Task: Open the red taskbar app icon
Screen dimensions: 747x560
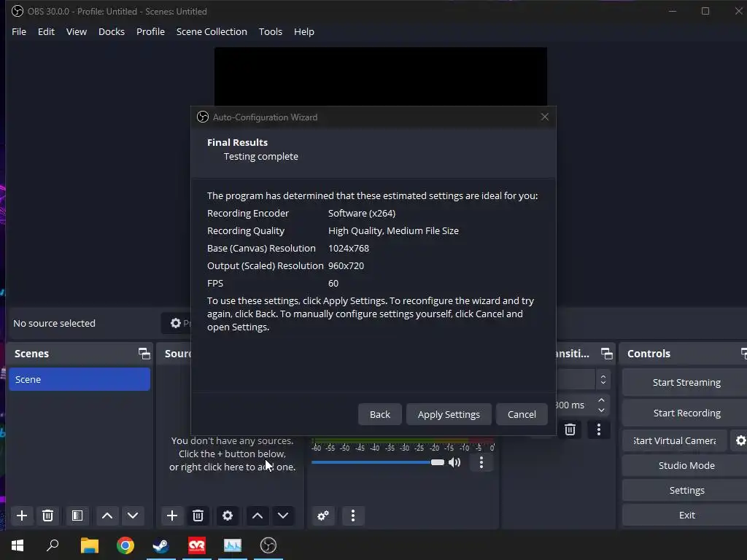Action: (197, 545)
